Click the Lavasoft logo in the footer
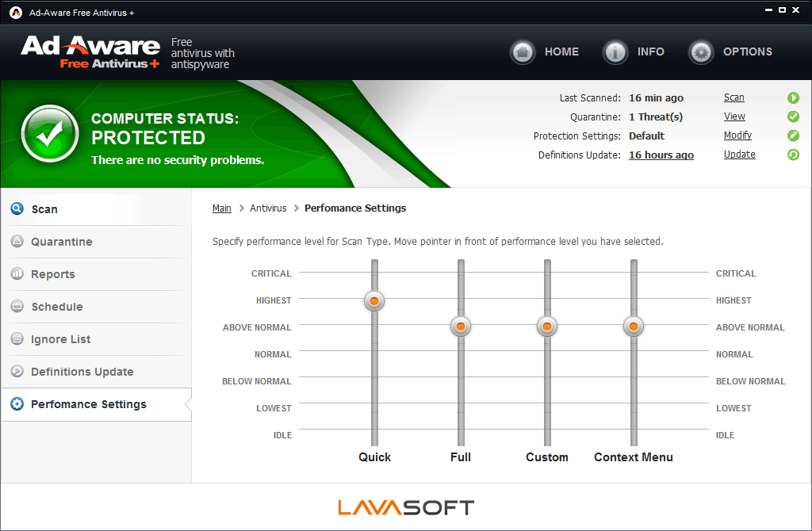 tap(406, 508)
